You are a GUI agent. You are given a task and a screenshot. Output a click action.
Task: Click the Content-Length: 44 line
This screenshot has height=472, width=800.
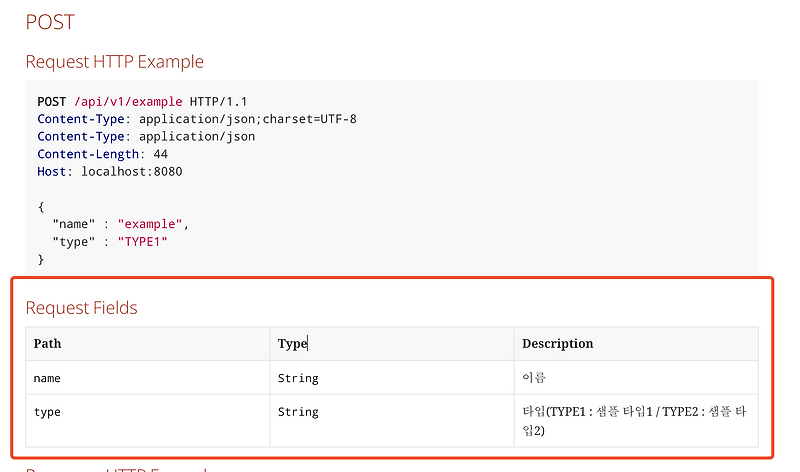(x=103, y=154)
